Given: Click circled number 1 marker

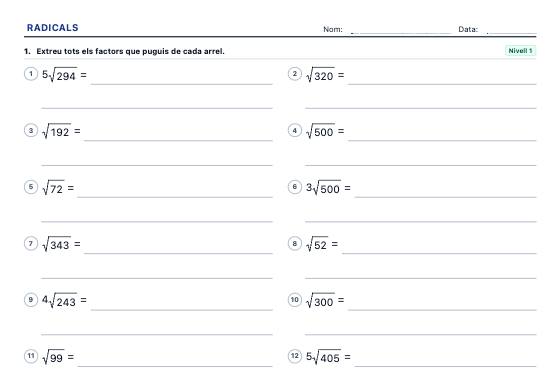Looking at the screenshot, I should point(31,74).
